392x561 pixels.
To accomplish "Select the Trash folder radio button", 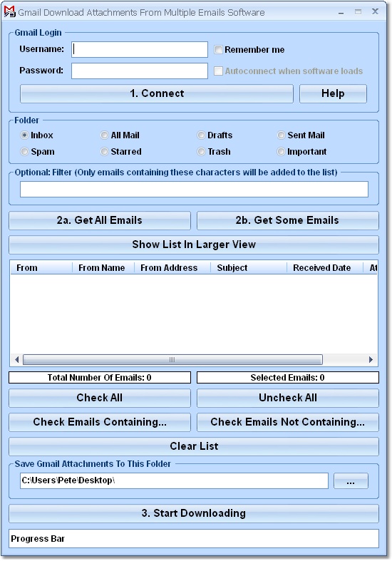I will tap(201, 152).
